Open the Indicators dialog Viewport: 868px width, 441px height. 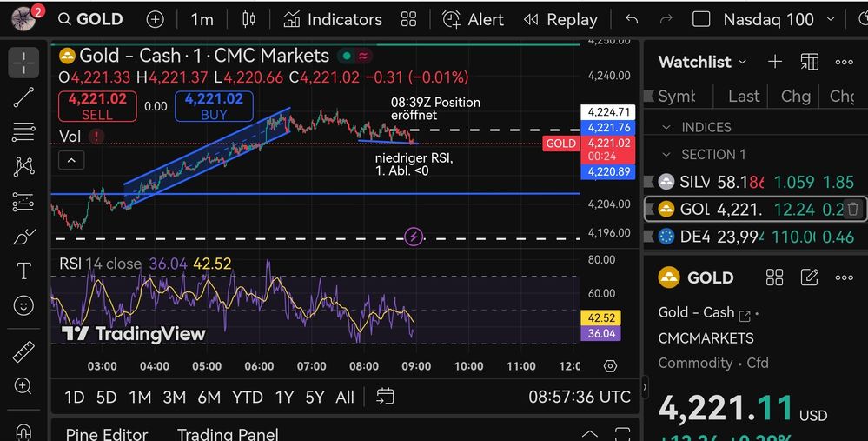[332, 19]
